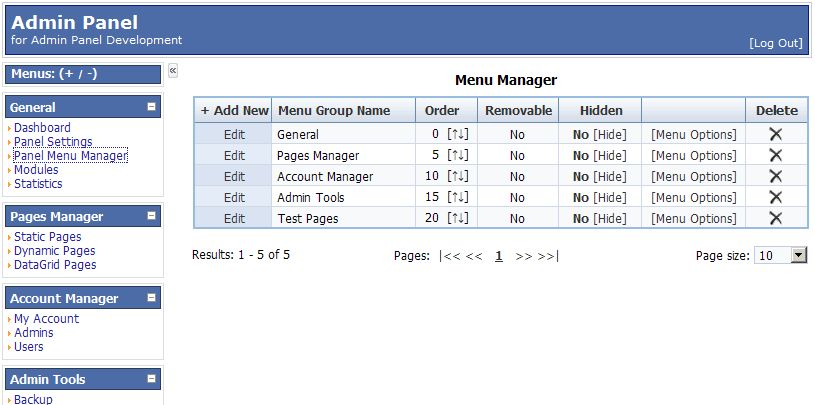Image resolution: width=815 pixels, height=405 pixels.
Task: Toggle Hide on the Admin Tools row
Action: click(x=610, y=197)
